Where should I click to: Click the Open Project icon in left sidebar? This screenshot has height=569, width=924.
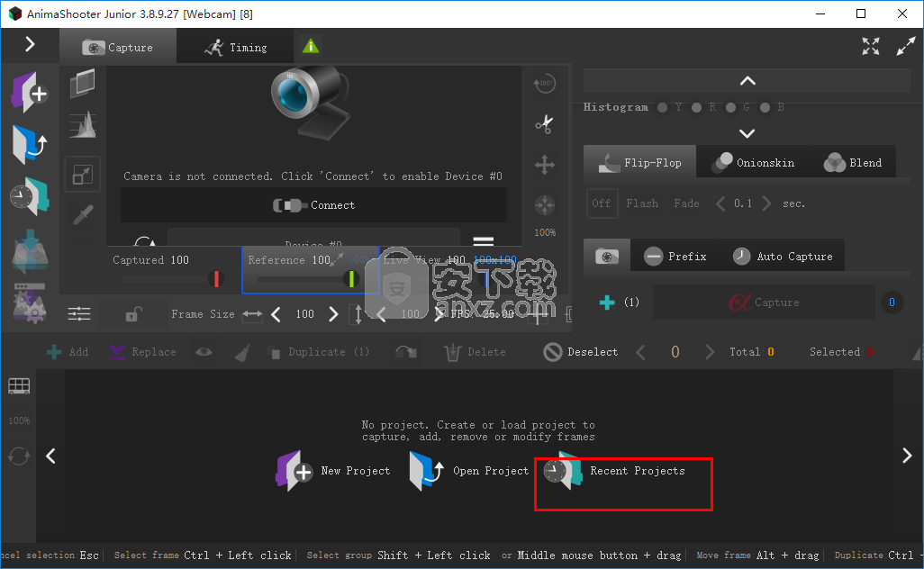(x=30, y=144)
